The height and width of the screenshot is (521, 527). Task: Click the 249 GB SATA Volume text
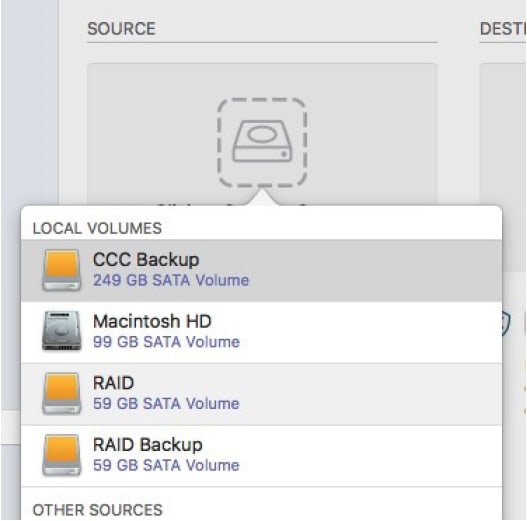tap(171, 280)
